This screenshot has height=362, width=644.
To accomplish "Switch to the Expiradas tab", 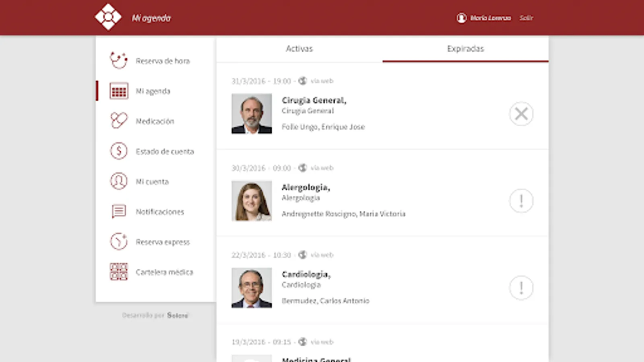I will 465,49.
